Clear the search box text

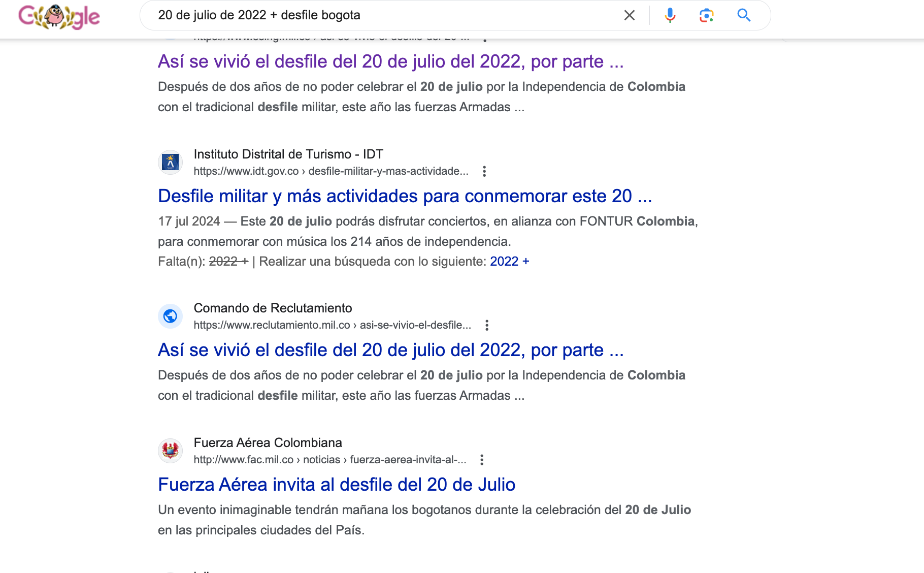pyautogui.click(x=629, y=15)
